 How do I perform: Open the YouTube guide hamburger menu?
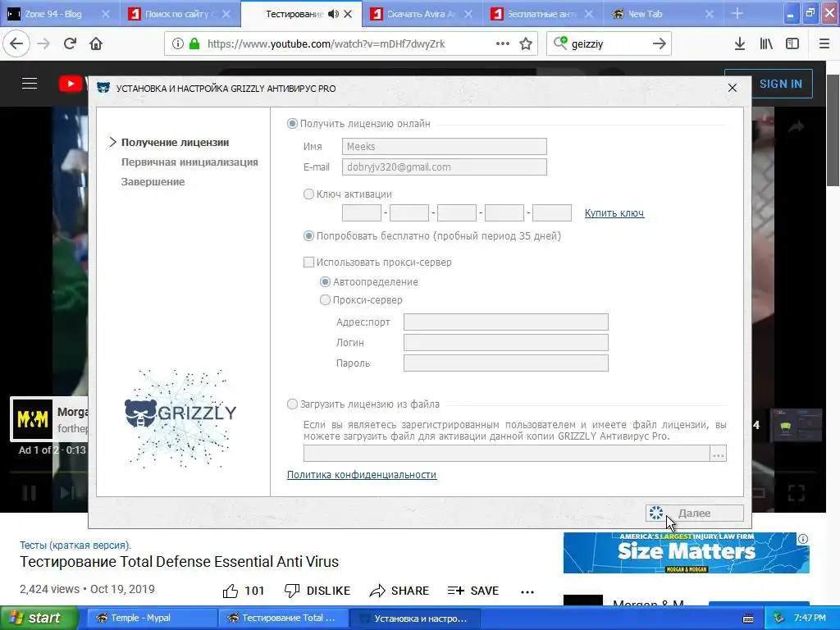pyautogui.click(x=30, y=84)
